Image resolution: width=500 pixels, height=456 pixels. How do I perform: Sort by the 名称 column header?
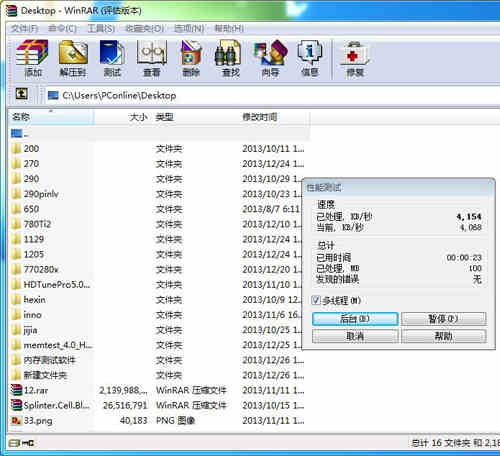(51, 117)
